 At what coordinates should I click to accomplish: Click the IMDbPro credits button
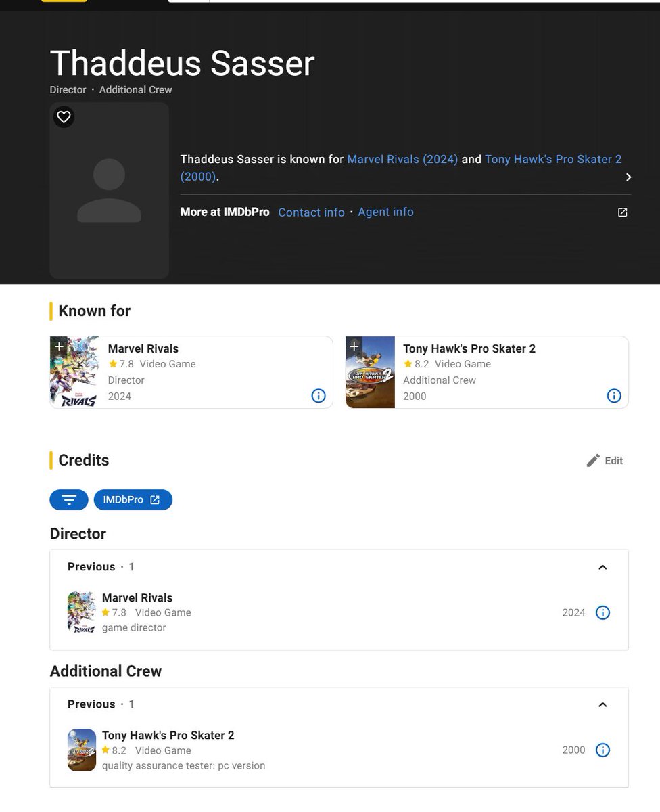tap(133, 499)
